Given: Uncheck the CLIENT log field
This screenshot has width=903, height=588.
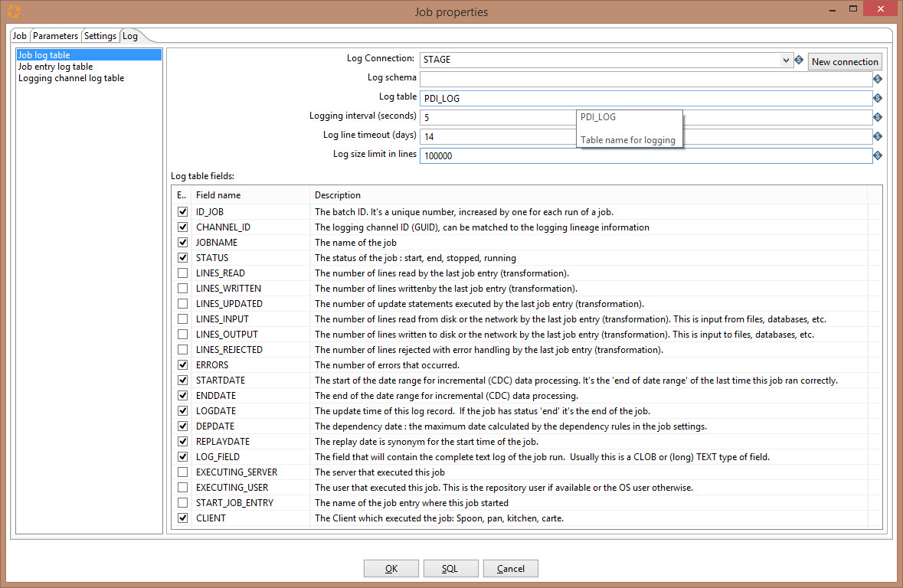Looking at the screenshot, I should pyautogui.click(x=182, y=518).
